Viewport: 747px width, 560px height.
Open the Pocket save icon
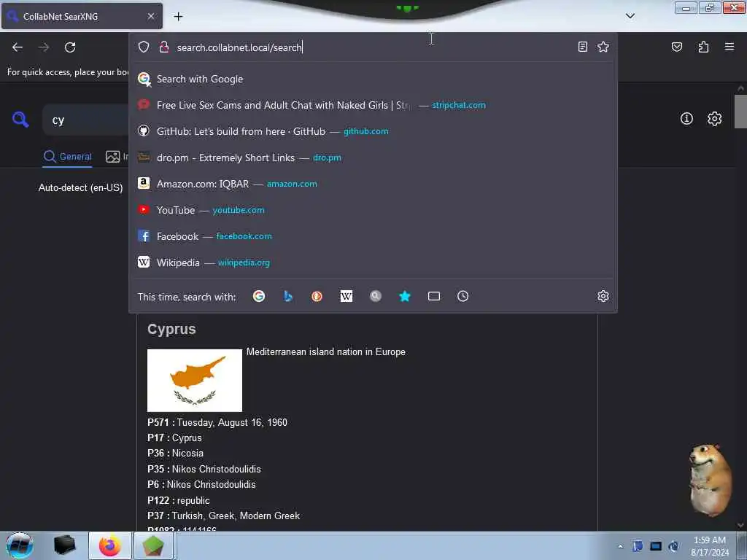tap(676, 47)
